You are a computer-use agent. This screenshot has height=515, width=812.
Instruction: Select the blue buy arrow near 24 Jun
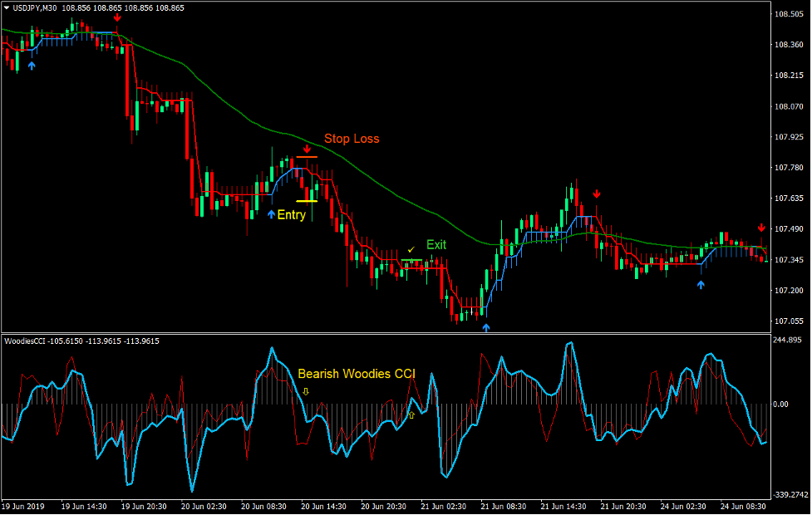pos(701,284)
